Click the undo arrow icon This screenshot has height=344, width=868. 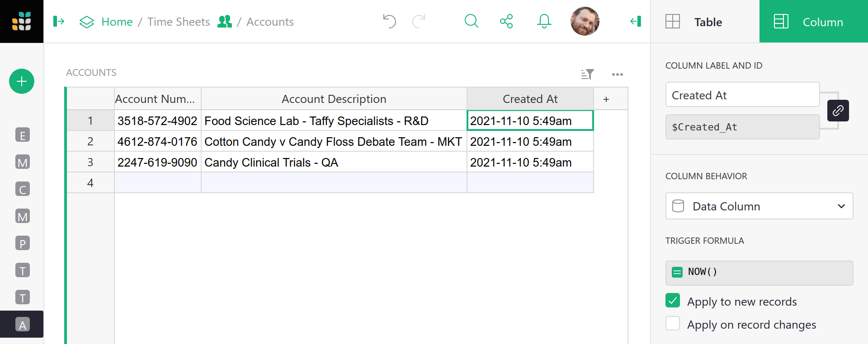click(x=389, y=21)
